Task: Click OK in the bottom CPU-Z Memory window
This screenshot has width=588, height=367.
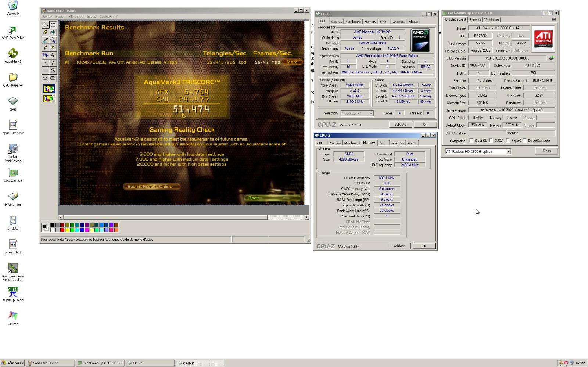Action: pos(424,246)
